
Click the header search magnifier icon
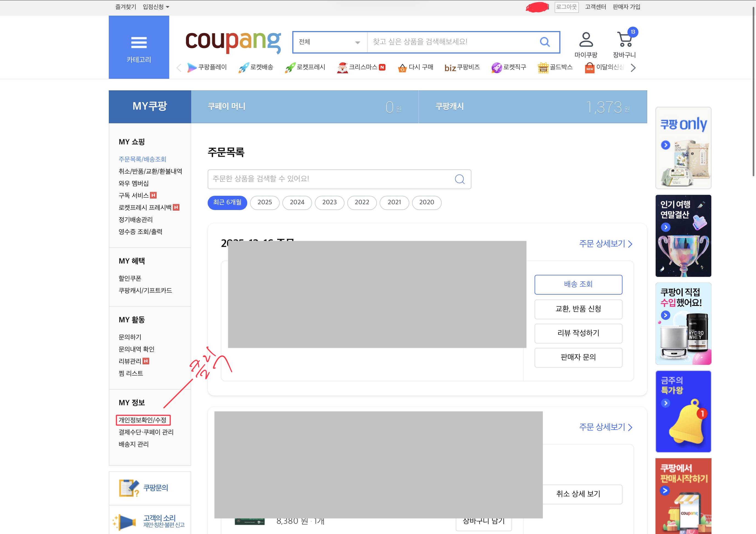point(545,42)
